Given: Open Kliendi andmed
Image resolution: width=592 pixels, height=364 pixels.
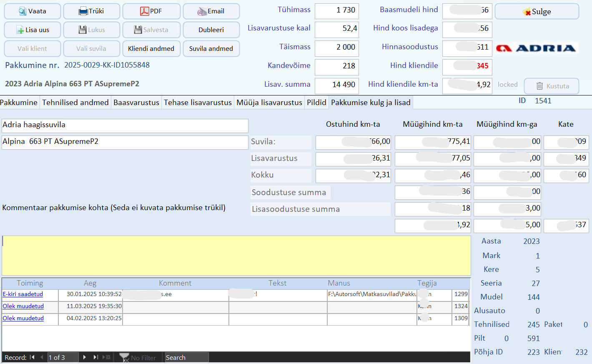Looking at the screenshot, I should click(151, 49).
